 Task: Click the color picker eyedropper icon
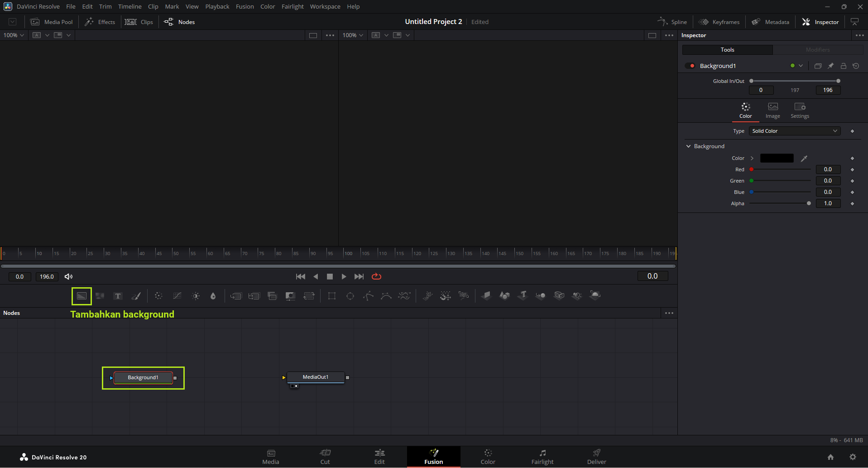[x=804, y=159]
